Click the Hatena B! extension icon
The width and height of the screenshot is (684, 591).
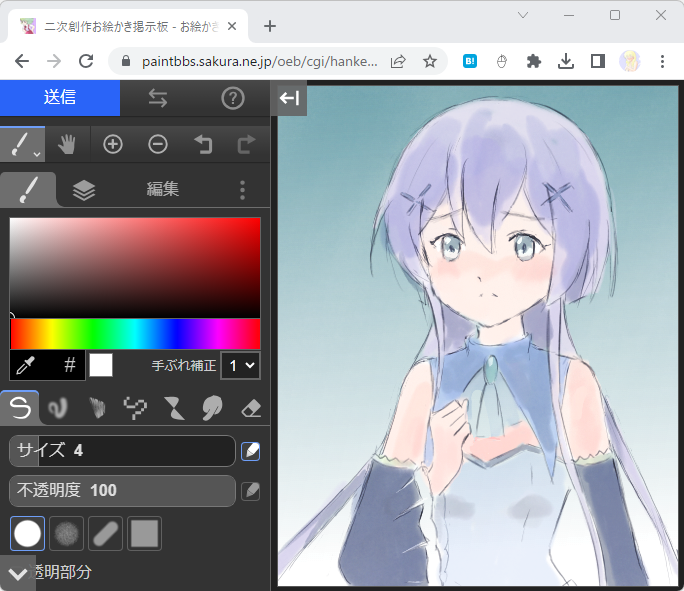point(469,61)
